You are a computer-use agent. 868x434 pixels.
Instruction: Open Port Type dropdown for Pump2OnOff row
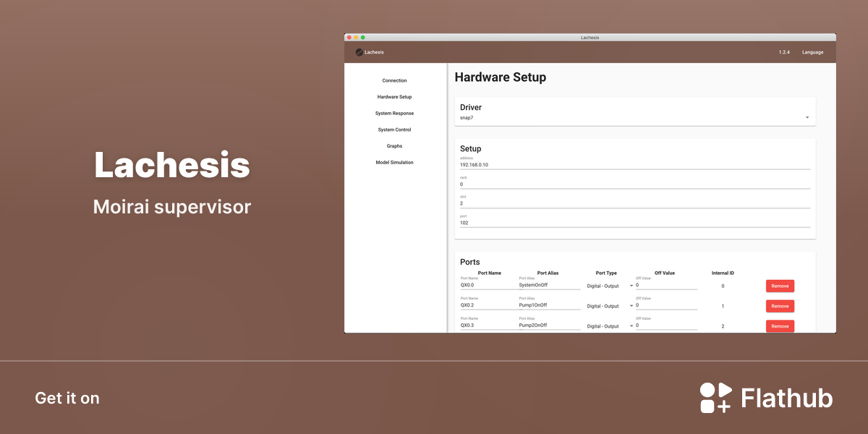[610, 326]
